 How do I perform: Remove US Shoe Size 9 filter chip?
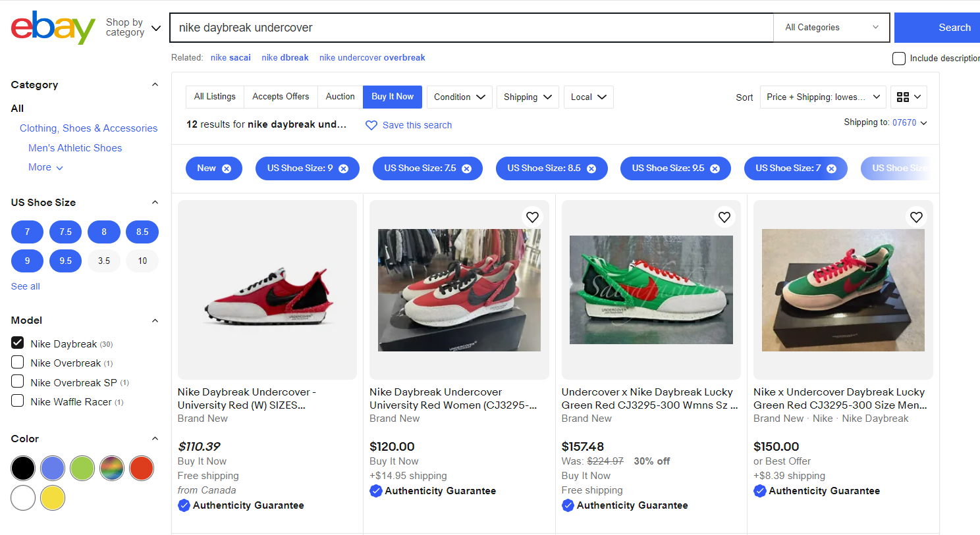(x=344, y=168)
